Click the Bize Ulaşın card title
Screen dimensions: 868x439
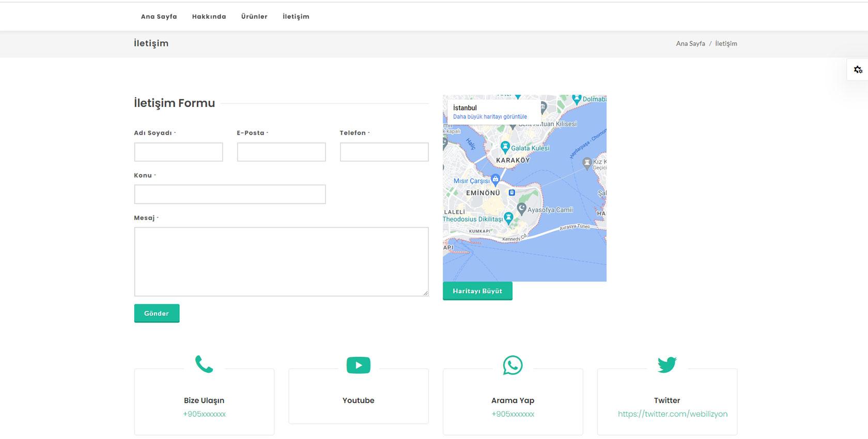pos(204,400)
